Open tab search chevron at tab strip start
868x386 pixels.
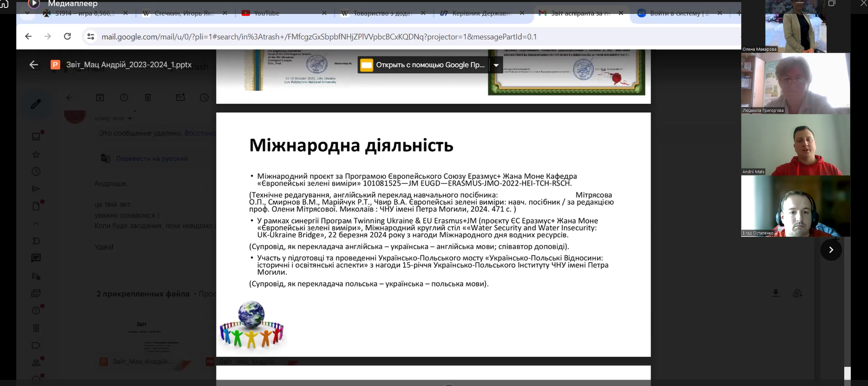[27, 14]
